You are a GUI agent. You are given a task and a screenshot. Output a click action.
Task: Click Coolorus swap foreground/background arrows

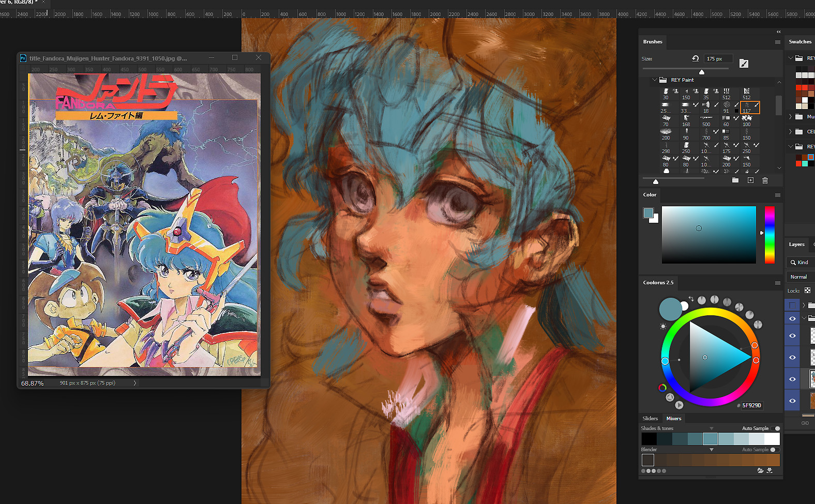pyautogui.click(x=691, y=299)
